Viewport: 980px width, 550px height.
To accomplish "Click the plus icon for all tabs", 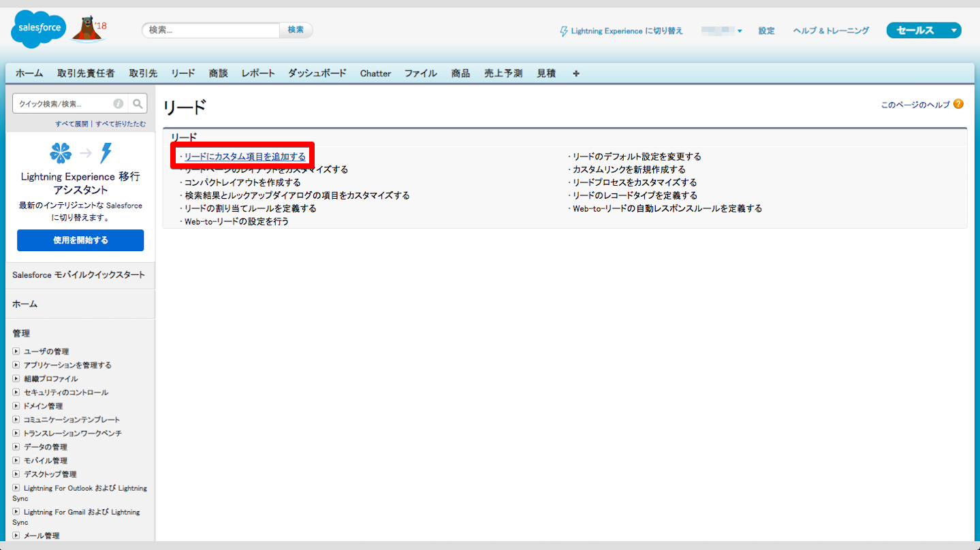I will click(576, 74).
